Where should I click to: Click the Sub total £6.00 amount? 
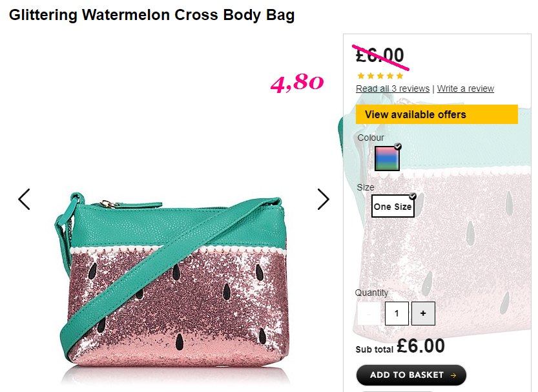tap(420, 346)
